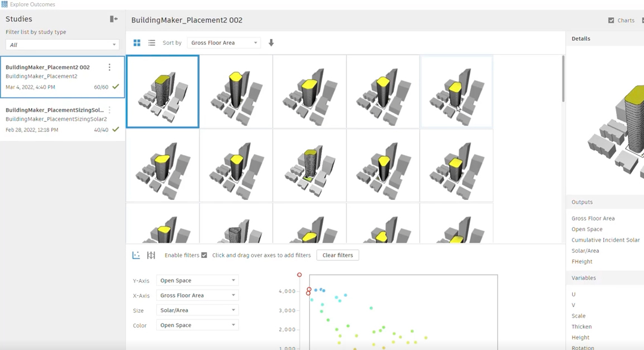Viewport: 644px width, 350px height.
Task: Open Color Open Space dropdown
Action: 197,325
